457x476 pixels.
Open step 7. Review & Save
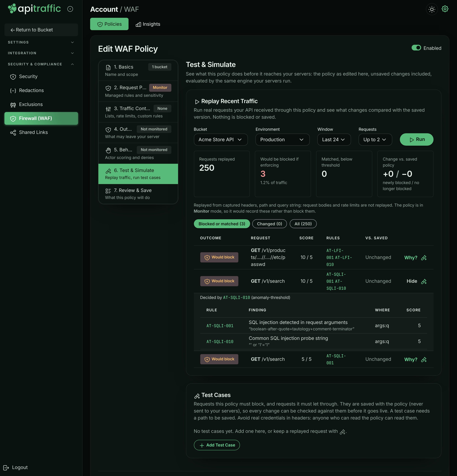(138, 194)
